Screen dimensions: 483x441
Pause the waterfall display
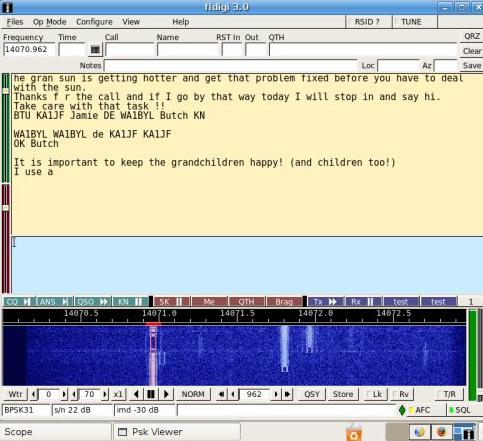click(151, 394)
